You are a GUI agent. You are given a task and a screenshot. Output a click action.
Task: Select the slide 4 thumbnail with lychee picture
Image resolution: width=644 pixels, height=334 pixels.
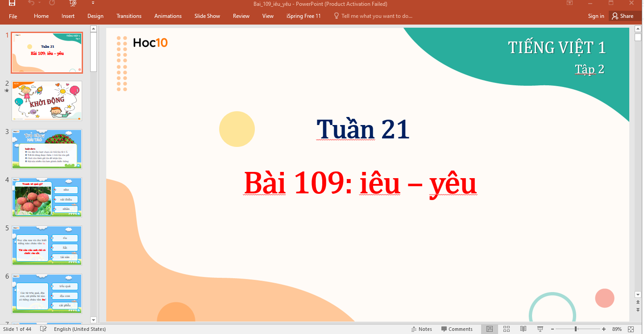pos(47,197)
